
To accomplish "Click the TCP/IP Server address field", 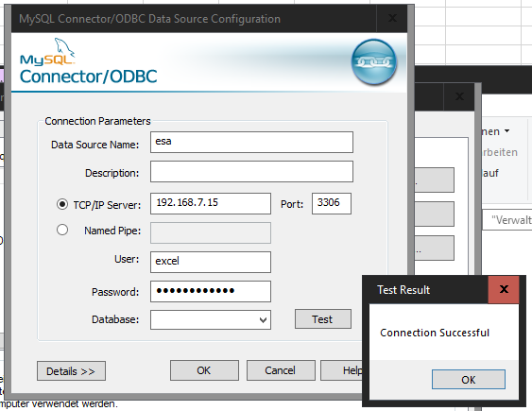I will (211, 203).
